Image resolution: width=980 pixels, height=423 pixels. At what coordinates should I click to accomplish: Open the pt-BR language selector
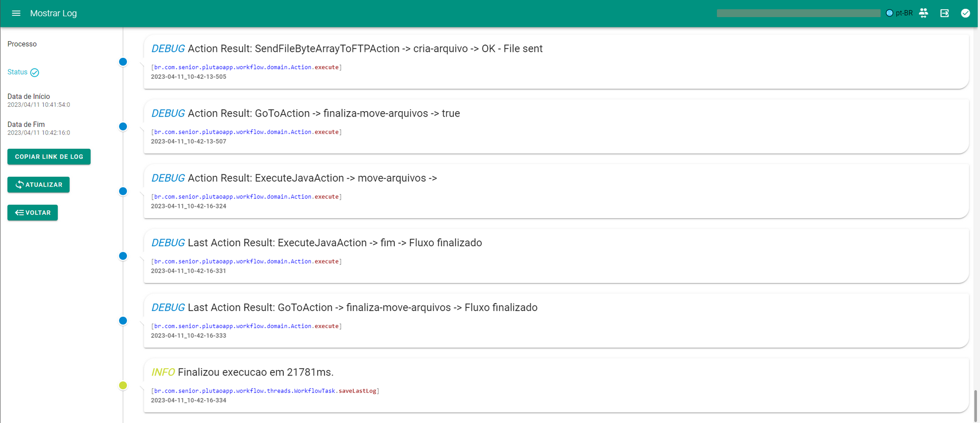[x=904, y=13]
